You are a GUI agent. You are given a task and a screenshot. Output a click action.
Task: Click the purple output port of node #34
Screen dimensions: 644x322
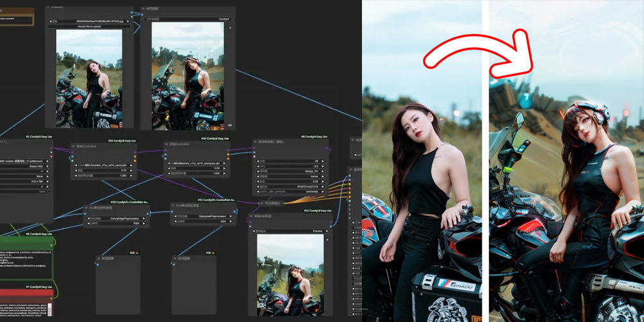pyautogui.click(x=229, y=149)
